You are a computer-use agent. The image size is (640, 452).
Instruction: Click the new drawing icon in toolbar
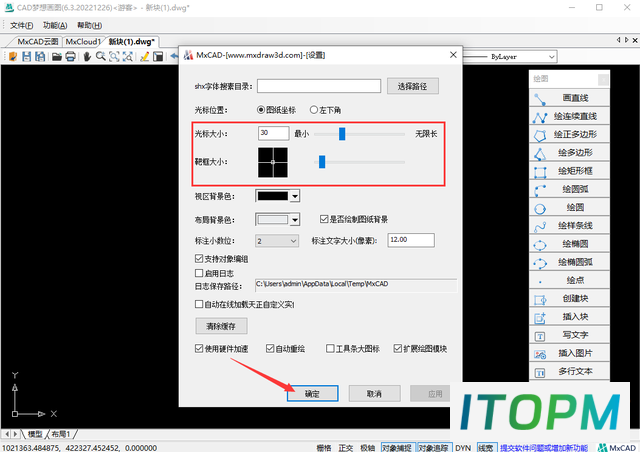point(13,56)
